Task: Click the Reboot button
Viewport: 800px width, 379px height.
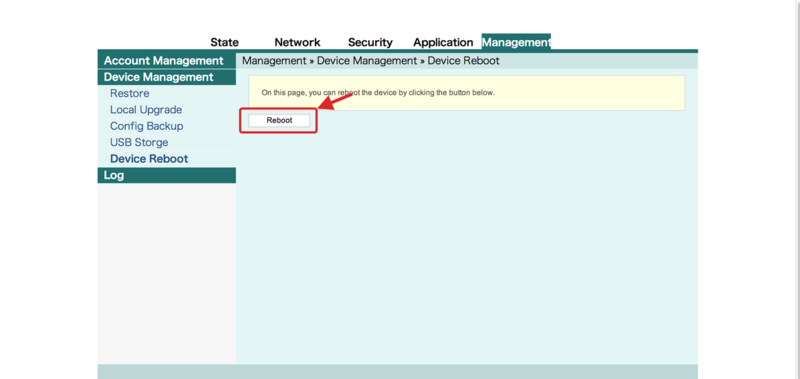Action: (x=279, y=120)
